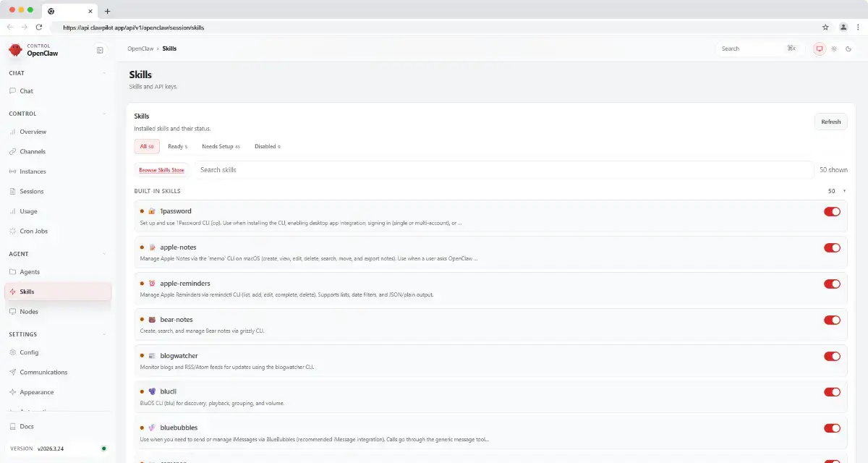Click the version v2026.3.24 label
Viewport: 868px width, 463px height.
point(49,449)
